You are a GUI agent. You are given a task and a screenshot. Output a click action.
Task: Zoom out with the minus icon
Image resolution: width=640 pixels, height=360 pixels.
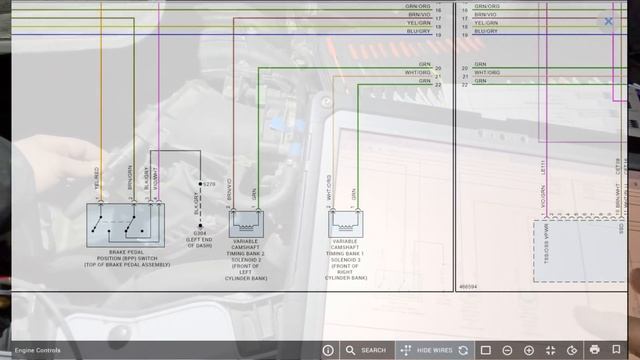507,350
